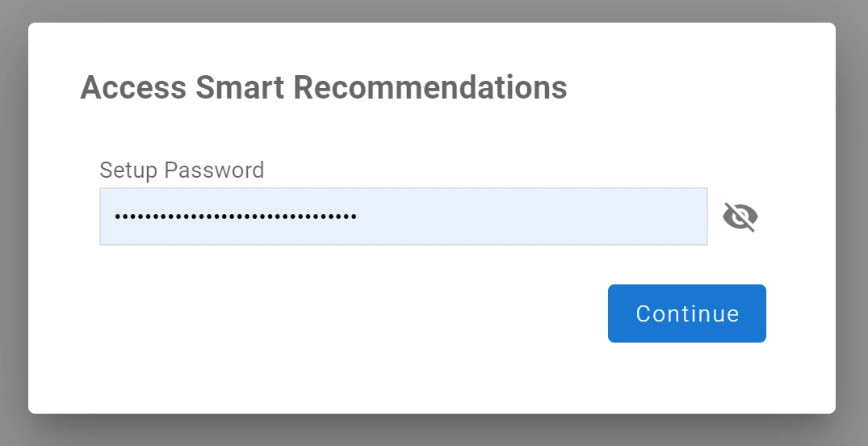The height and width of the screenshot is (446, 868).
Task: Click inside the light blue password box
Action: tap(404, 217)
